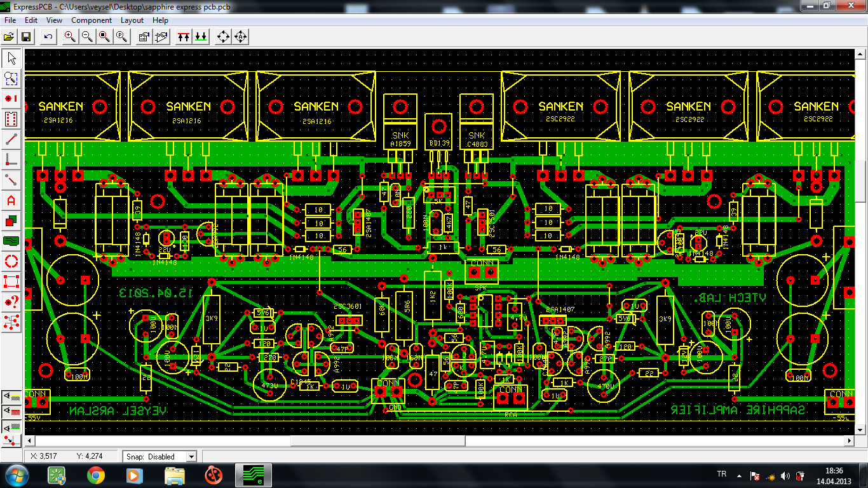Click the Open file folder icon
Image resolution: width=868 pixels, height=488 pixels.
(10, 37)
